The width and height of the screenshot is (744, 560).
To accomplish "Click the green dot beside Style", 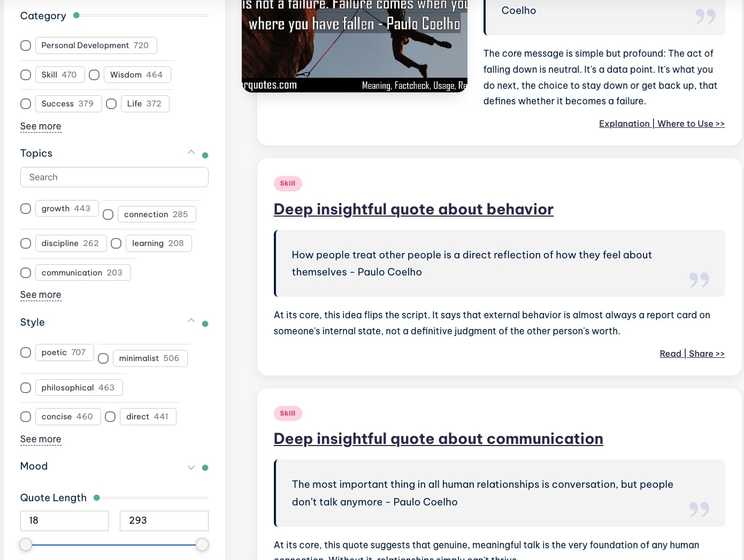I will [205, 324].
